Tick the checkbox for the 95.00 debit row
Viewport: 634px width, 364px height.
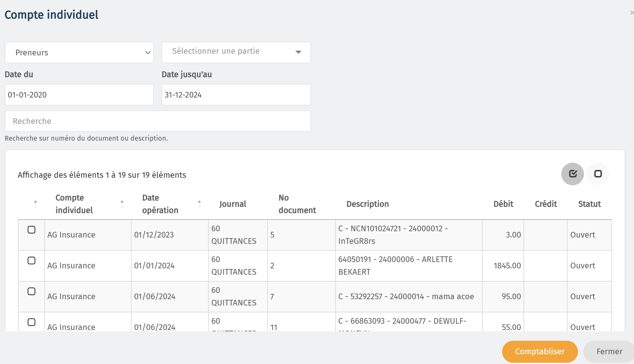click(x=31, y=291)
